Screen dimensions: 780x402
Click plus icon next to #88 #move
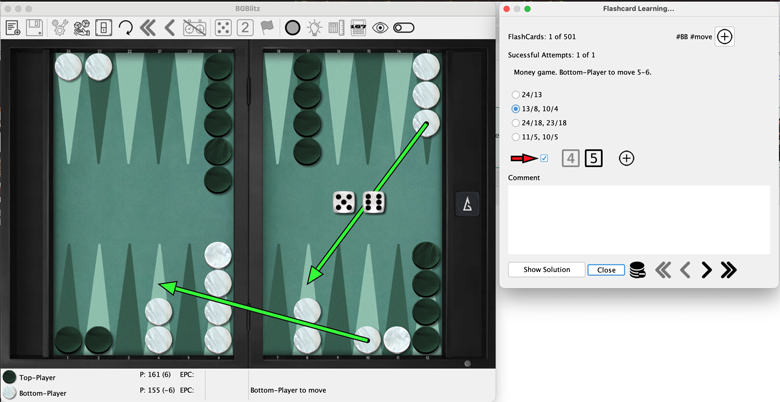pyautogui.click(x=725, y=37)
